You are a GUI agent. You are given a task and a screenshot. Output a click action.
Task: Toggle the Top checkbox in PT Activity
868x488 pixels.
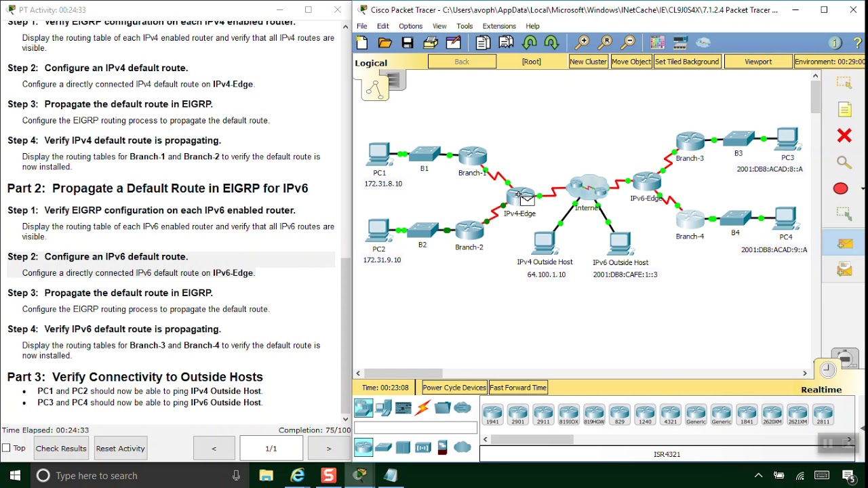(x=6, y=448)
